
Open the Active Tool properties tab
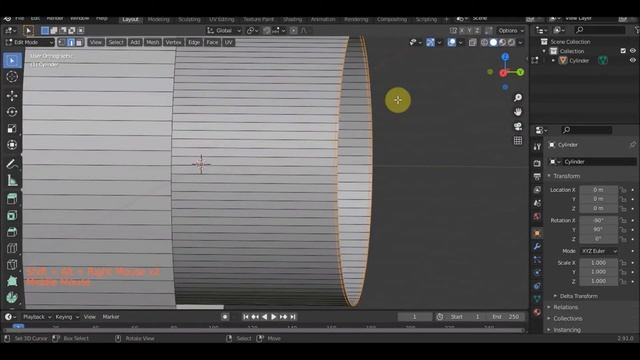(x=537, y=147)
